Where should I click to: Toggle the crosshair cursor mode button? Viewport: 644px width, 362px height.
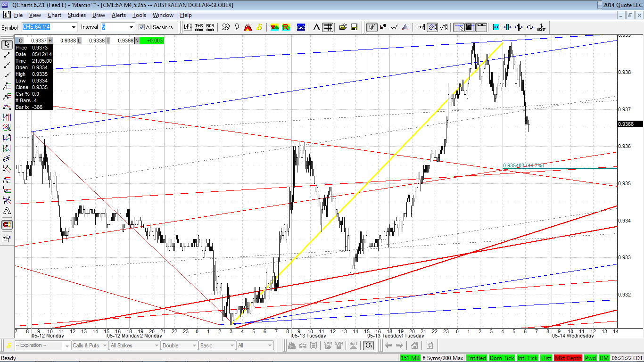point(459,27)
